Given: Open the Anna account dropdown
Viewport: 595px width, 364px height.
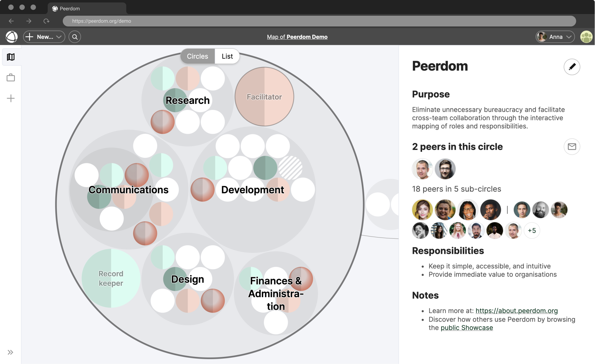Looking at the screenshot, I should (x=554, y=37).
